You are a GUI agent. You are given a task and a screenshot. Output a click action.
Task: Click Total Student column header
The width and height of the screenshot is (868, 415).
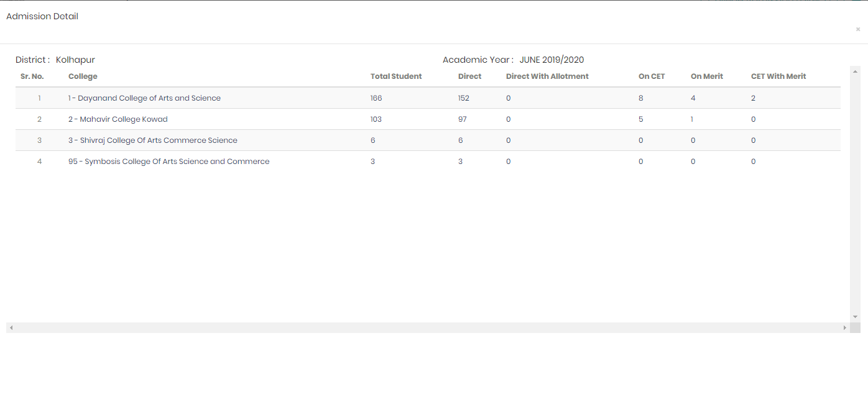[x=395, y=76]
